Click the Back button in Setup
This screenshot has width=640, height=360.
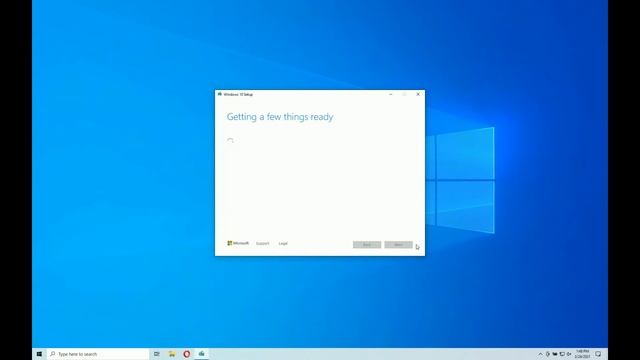click(367, 244)
